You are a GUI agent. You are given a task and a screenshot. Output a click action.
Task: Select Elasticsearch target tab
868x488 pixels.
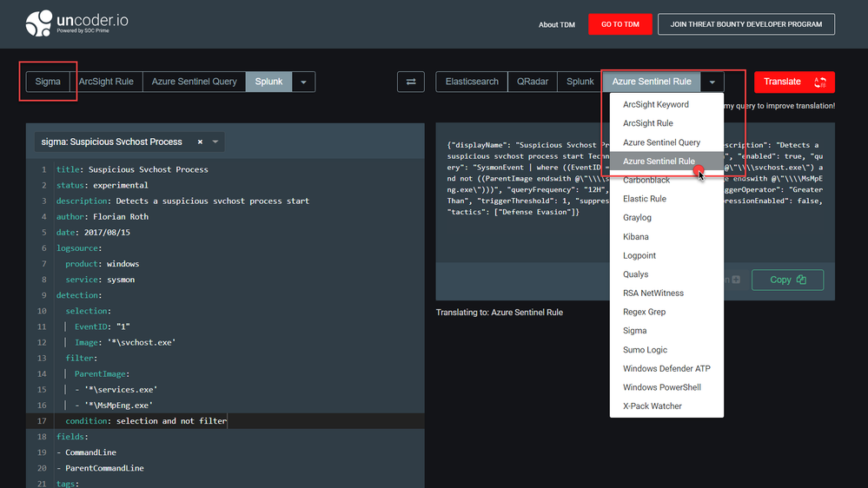472,82
